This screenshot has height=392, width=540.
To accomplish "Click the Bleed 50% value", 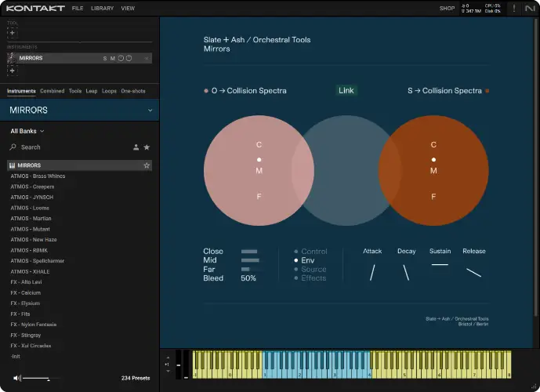I will click(248, 278).
